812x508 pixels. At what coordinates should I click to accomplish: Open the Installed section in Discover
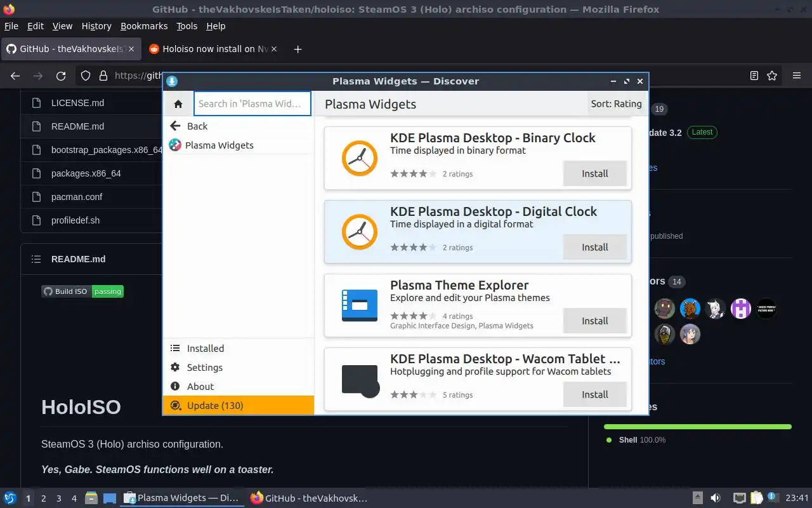[239, 348]
